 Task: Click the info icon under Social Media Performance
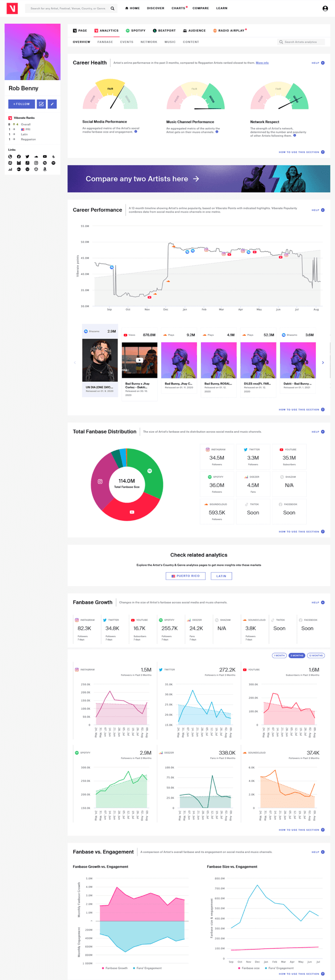pos(136,132)
